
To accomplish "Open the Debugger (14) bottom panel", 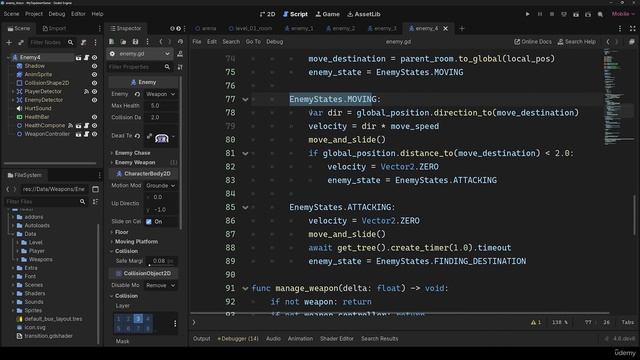I will 238,339.
